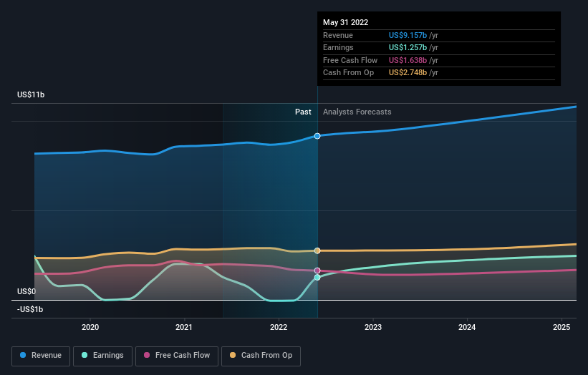Viewport: 588px width, 375px height.
Task: Click the pink Free Cash Flow legend dot
Action: click(x=147, y=355)
